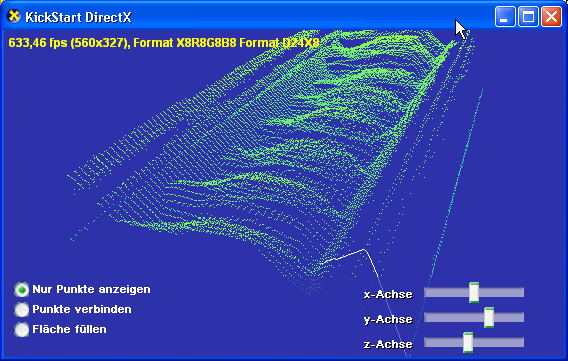The width and height of the screenshot is (568, 361).
Task: Minimize the KickStart DirectX window
Action: pos(505,17)
